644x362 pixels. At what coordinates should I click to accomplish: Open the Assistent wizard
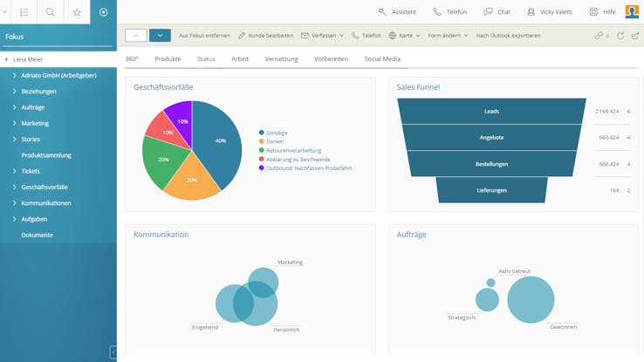[399, 12]
